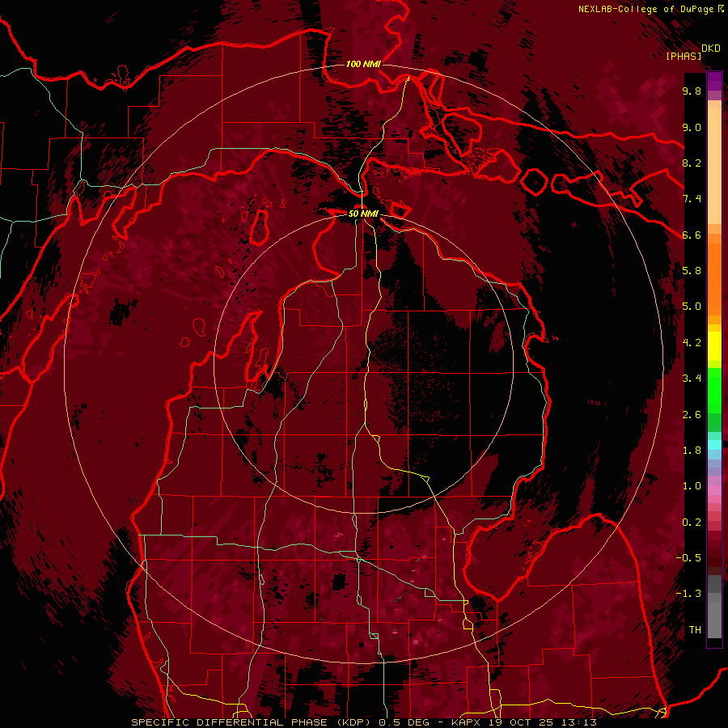Click the 9.8 legend value
728x728 pixels.
pos(692,91)
